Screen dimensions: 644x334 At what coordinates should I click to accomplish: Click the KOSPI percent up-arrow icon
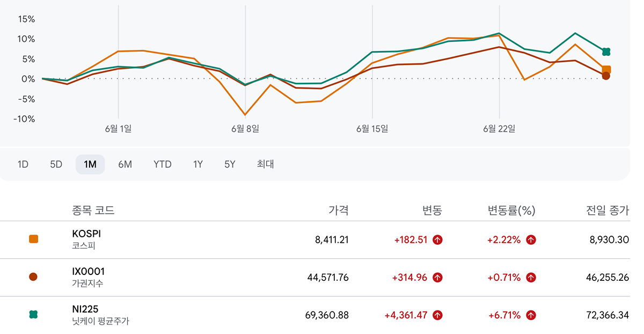(531, 240)
